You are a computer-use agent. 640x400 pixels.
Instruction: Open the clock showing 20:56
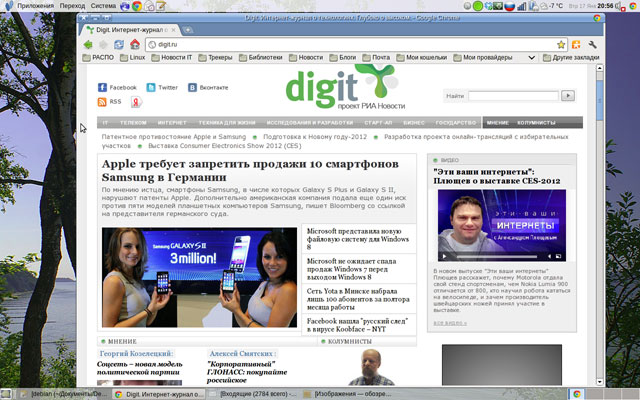click(605, 6)
